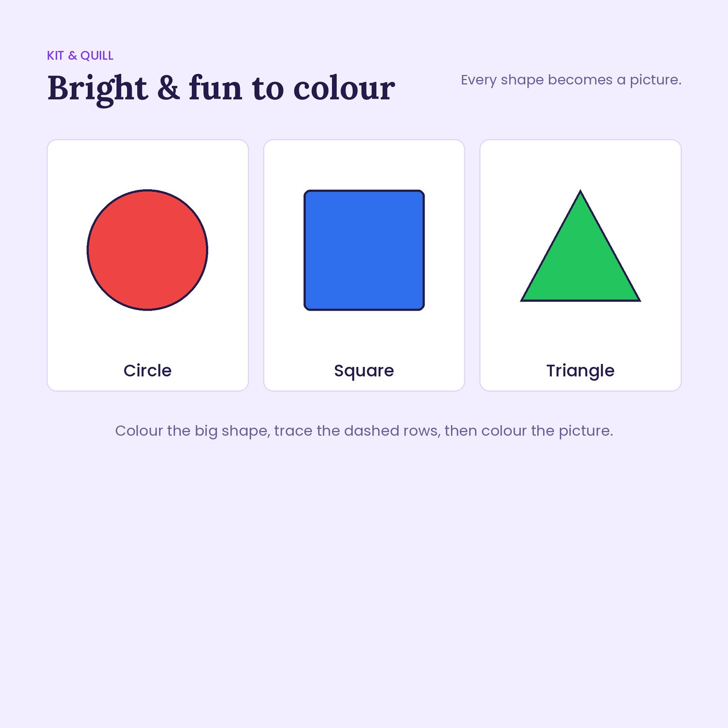Pick the blue fill of the square
Viewport: 728px width, 728px height.
click(364, 250)
